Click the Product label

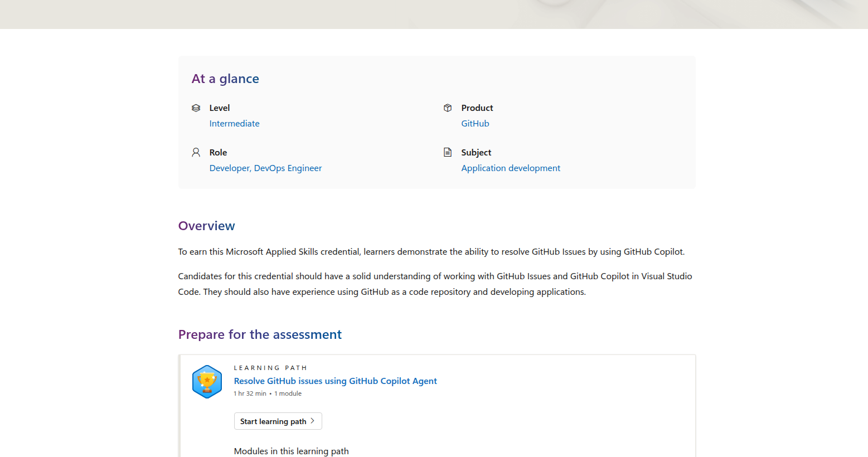[x=477, y=108]
